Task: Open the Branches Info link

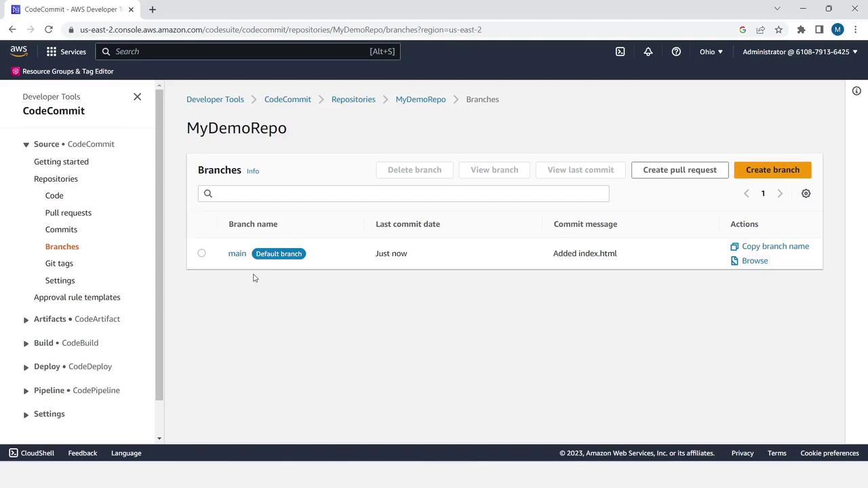Action: pyautogui.click(x=253, y=171)
